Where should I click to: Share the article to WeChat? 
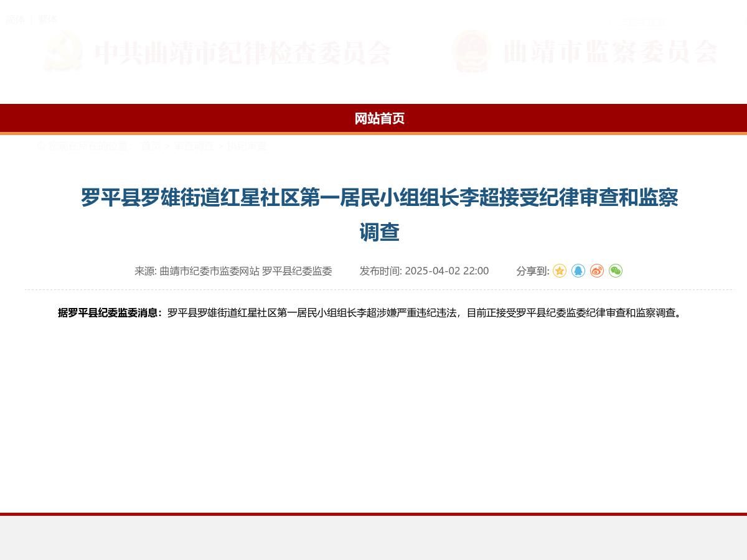click(x=616, y=271)
